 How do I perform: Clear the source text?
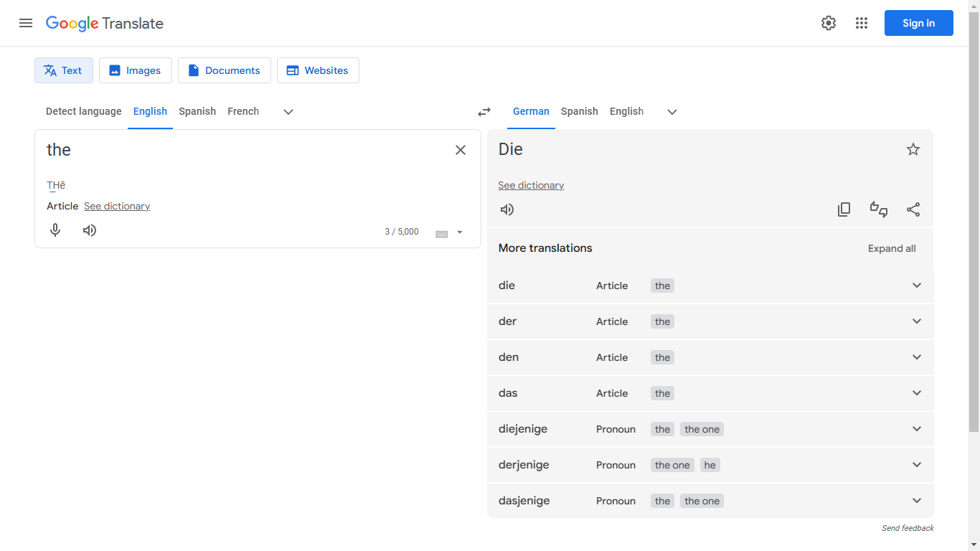pos(461,150)
